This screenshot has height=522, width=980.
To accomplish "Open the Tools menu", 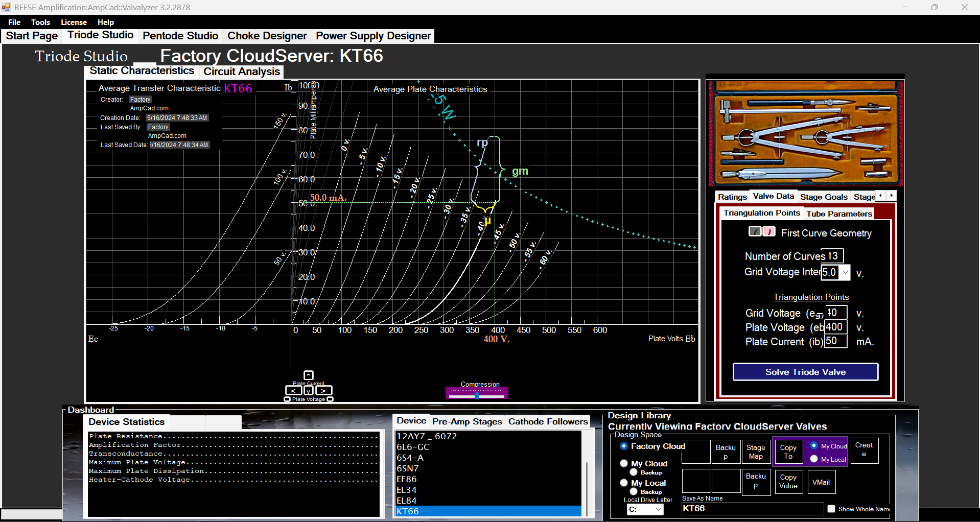I will [x=40, y=22].
